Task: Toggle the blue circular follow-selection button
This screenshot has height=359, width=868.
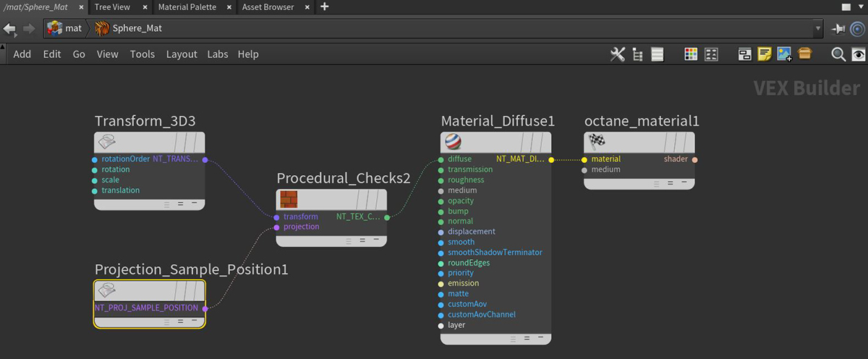Action: pyautogui.click(x=857, y=29)
